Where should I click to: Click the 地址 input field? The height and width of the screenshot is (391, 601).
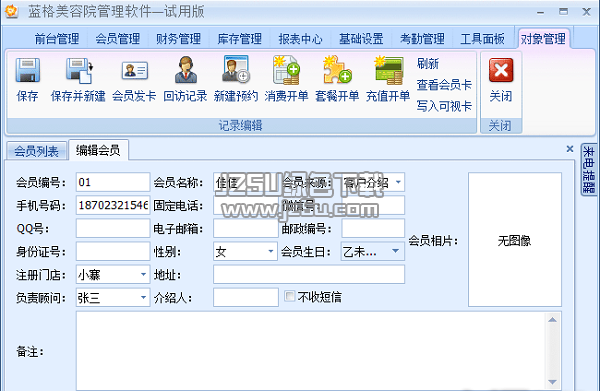(309, 274)
